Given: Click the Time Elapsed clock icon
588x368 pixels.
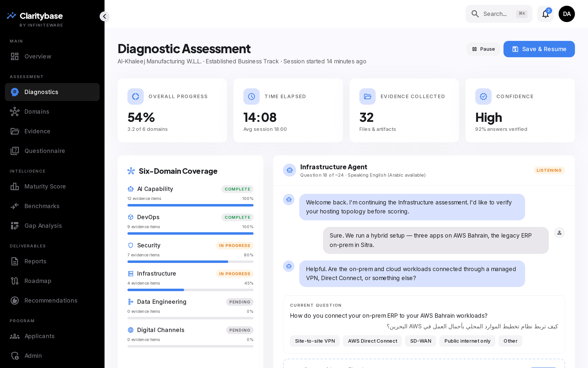Looking at the screenshot, I should [252, 96].
